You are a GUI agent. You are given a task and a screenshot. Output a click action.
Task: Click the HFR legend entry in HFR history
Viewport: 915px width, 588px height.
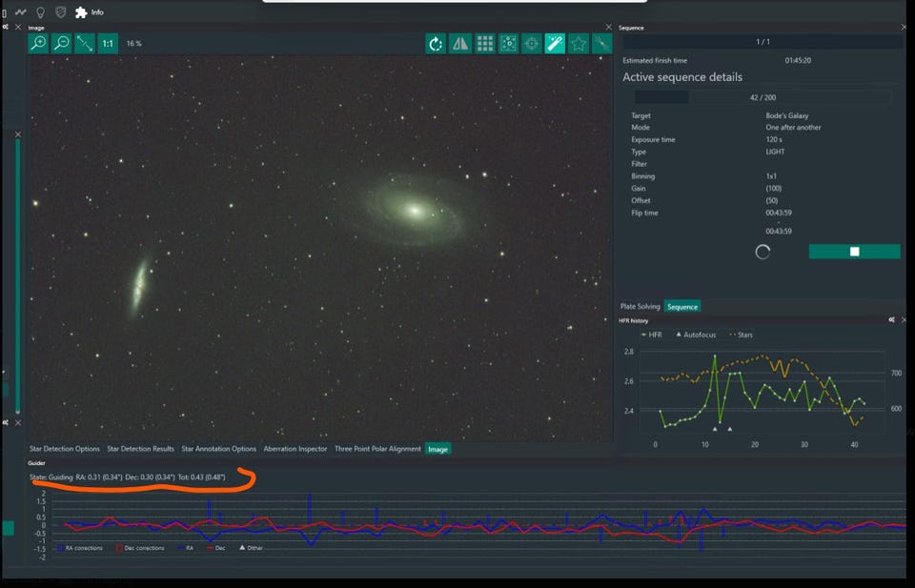point(651,335)
